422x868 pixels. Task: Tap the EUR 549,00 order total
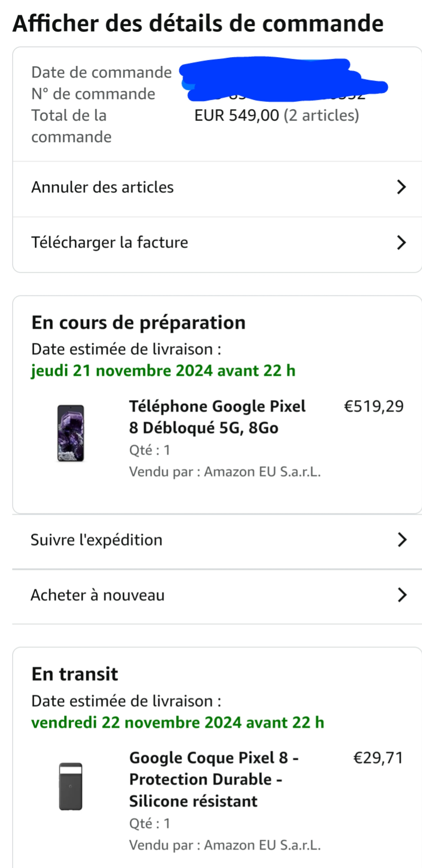(x=237, y=116)
